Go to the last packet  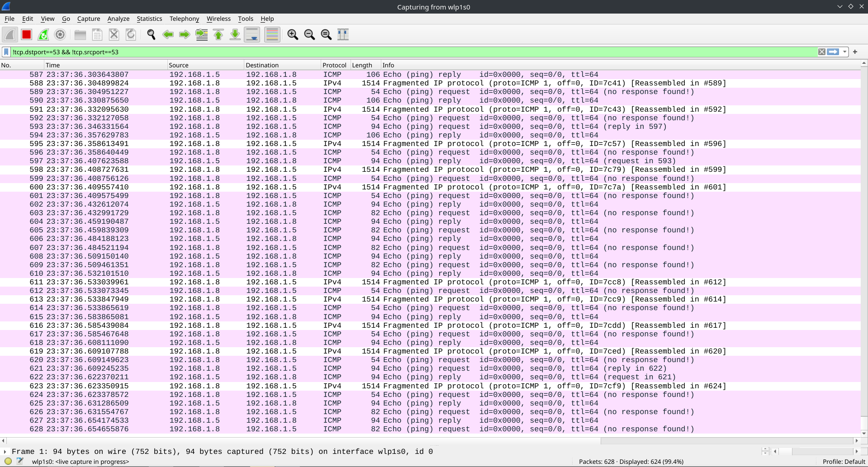(x=235, y=34)
